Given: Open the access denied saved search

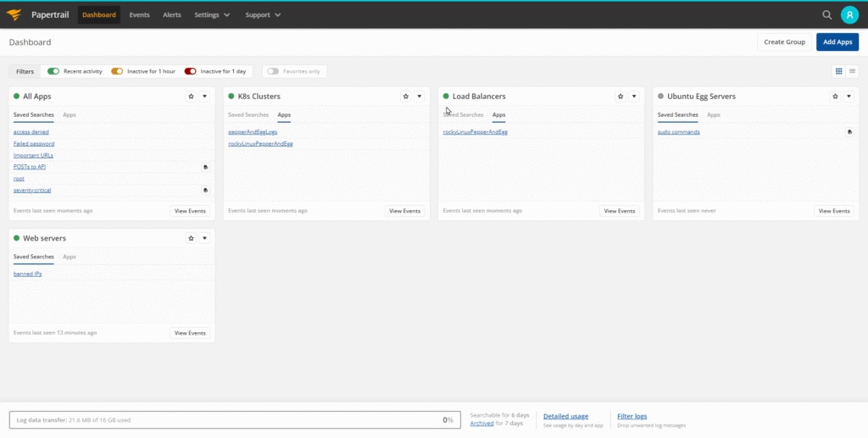Looking at the screenshot, I should pyautogui.click(x=31, y=132).
